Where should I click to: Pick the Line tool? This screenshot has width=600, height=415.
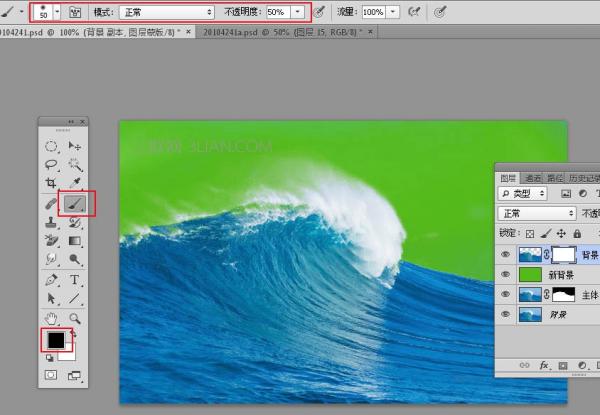[75, 298]
